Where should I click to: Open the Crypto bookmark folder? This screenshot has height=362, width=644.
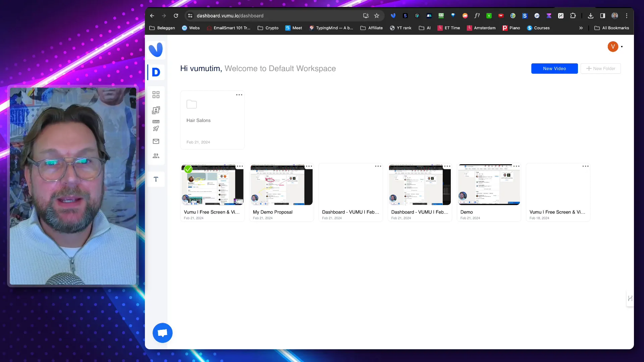tap(268, 28)
